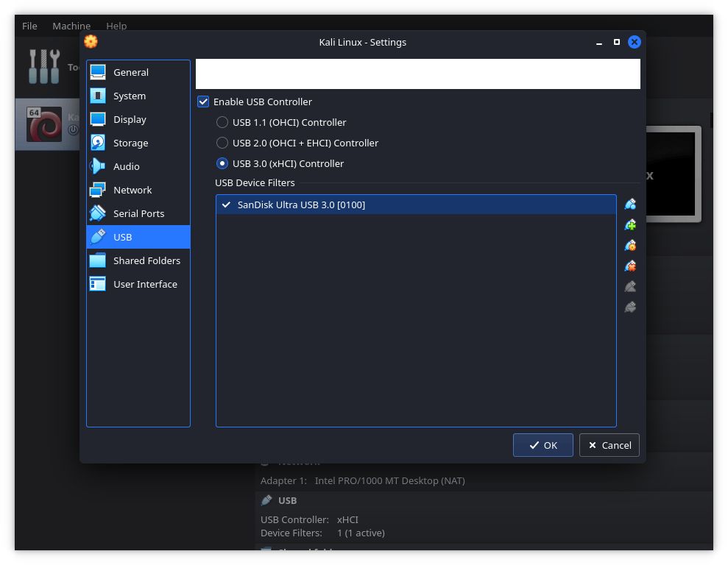Image resolution: width=728 pixels, height=565 pixels.
Task: Confirm settings with the OK button
Action: tap(543, 445)
